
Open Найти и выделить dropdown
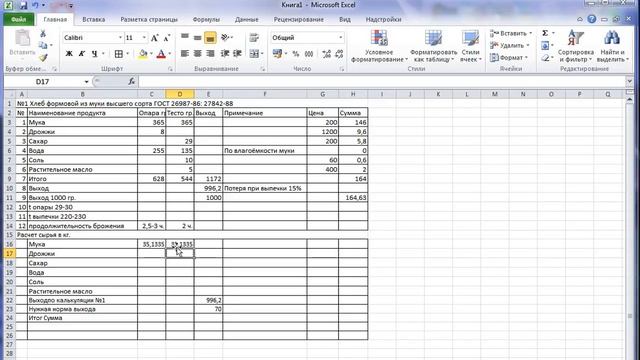tap(613, 47)
